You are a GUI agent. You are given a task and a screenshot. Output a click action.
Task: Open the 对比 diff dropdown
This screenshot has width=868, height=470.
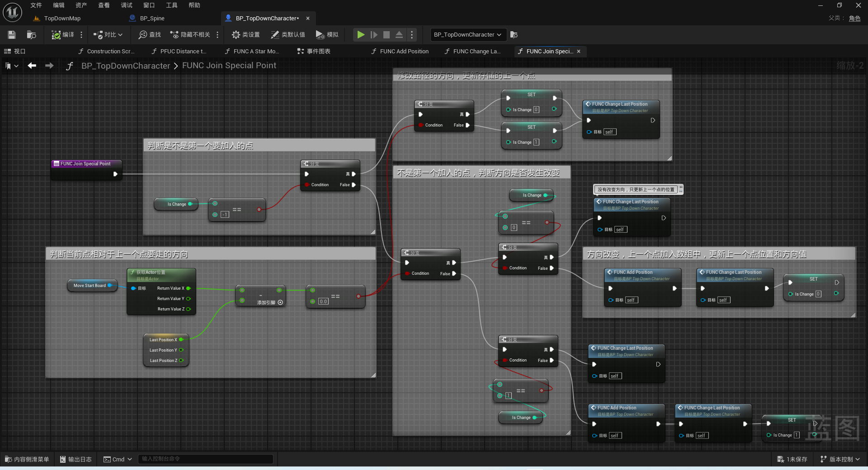[x=108, y=35]
